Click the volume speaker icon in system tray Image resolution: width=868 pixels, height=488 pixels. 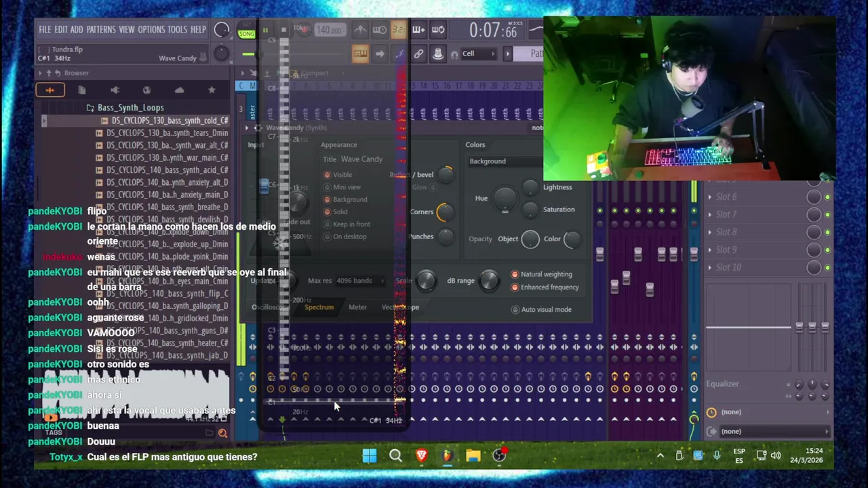[x=776, y=456]
